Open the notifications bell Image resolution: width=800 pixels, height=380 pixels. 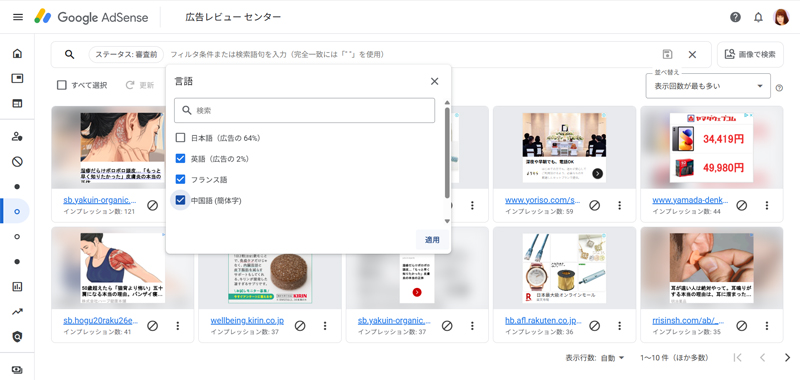[x=759, y=17]
